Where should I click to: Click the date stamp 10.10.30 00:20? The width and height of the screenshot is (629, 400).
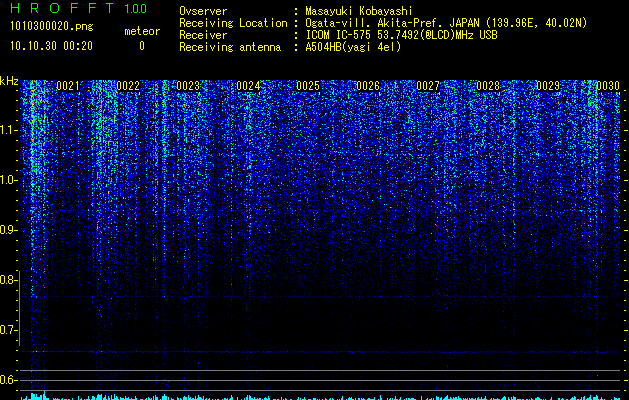click(x=51, y=46)
